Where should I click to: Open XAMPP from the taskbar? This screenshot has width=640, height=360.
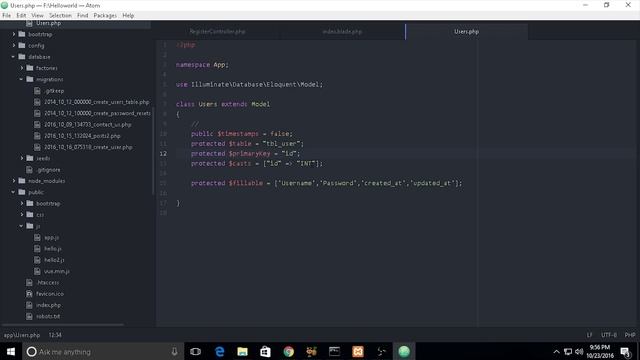[x=358, y=351]
